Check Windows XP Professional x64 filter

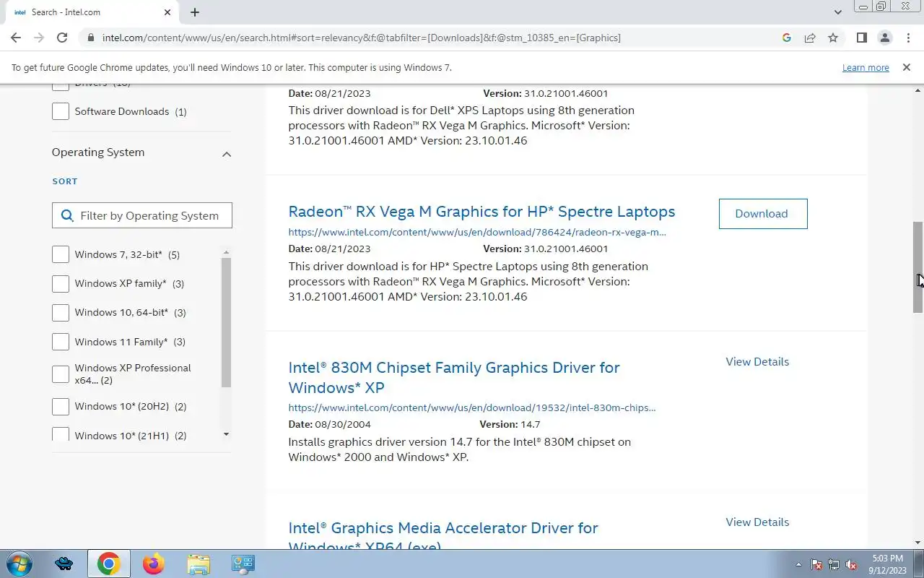pos(61,374)
